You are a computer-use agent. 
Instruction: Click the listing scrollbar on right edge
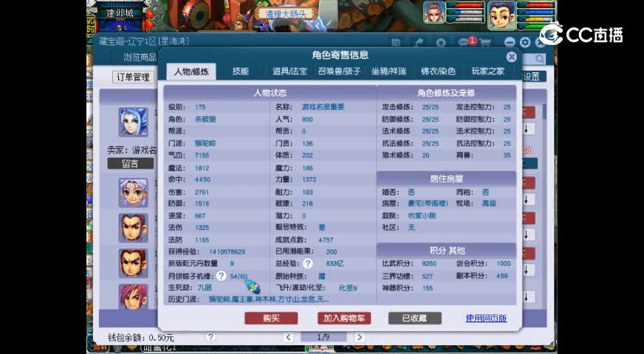click(x=545, y=111)
